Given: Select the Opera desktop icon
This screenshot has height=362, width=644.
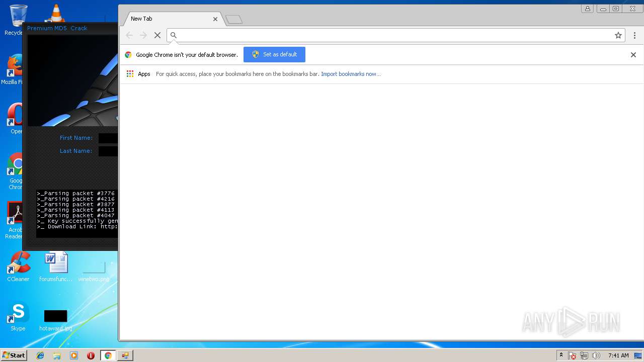Looking at the screenshot, I should click(15, 119).
